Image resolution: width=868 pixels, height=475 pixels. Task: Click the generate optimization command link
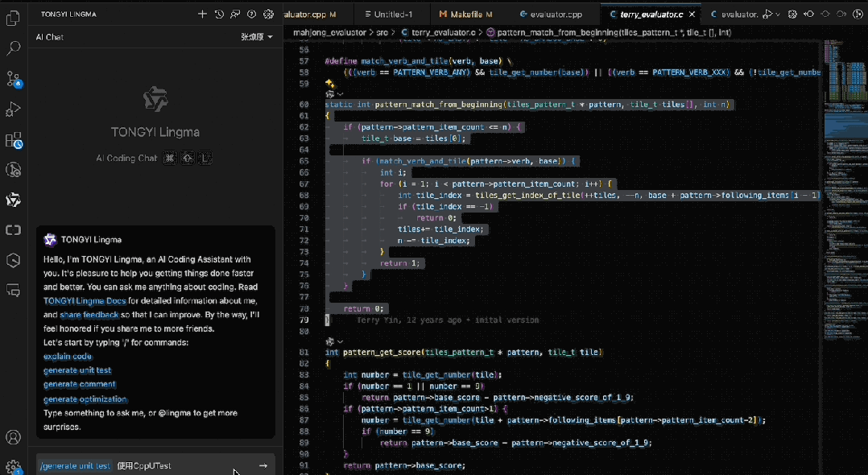click(x=85, y=399)
